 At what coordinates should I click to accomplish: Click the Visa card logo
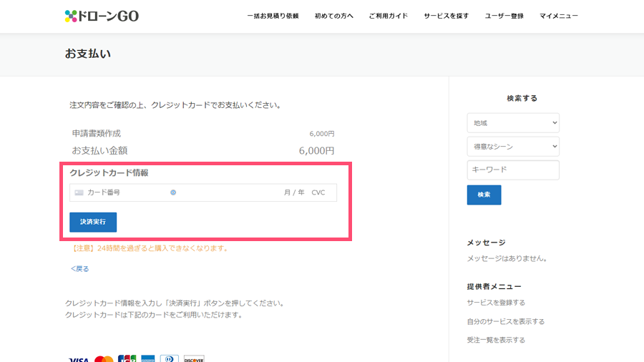click(x=79, y=358)
